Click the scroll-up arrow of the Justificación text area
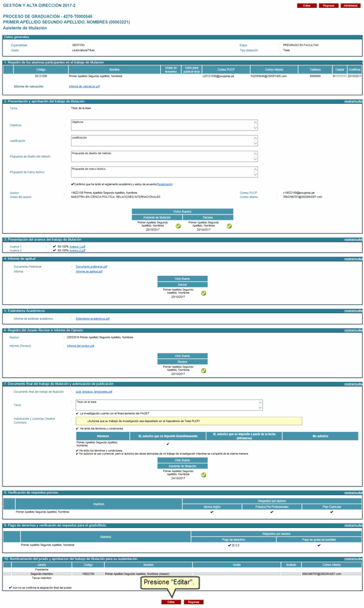364x608 pixels. point(255,138)
